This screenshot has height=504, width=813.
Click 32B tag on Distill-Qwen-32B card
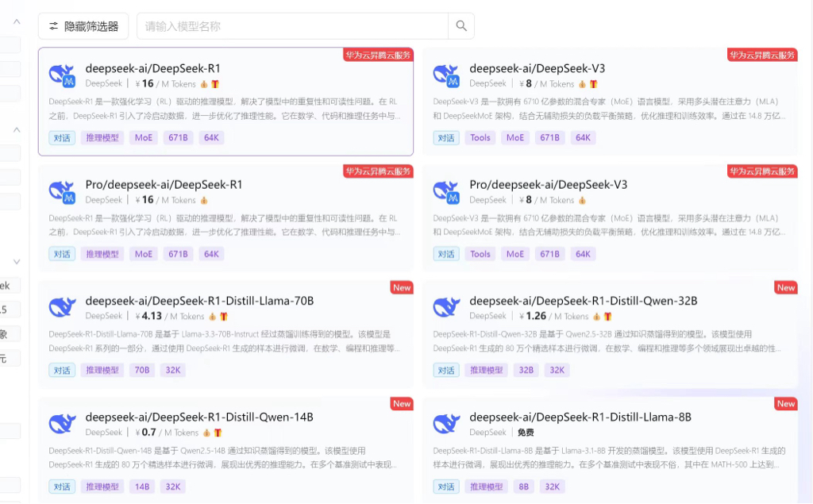click(x=526, y=370)
